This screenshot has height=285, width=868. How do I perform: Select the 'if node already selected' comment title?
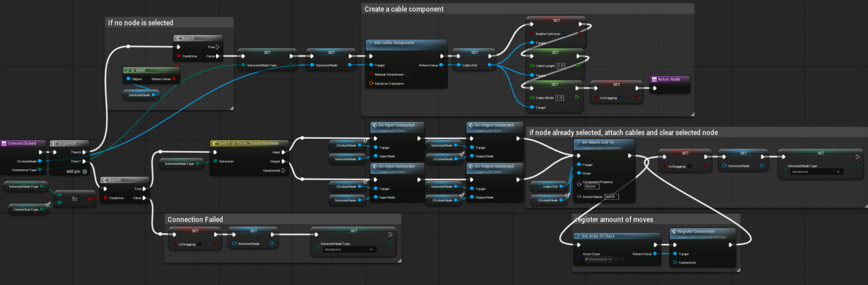point(623,133)
